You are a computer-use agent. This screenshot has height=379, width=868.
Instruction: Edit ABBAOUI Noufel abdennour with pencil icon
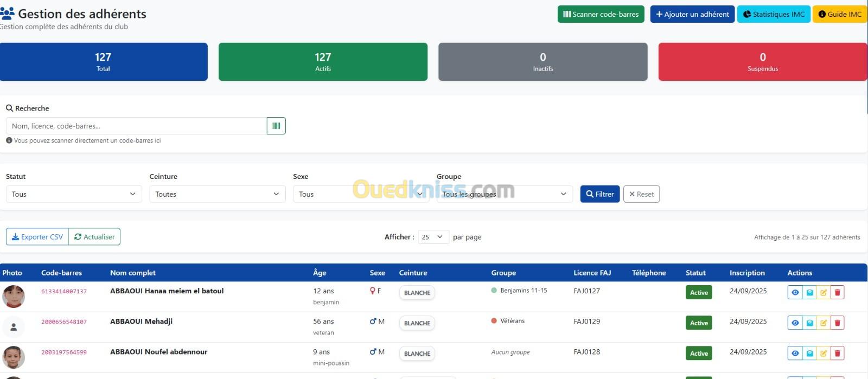click(x=824, y=353)
